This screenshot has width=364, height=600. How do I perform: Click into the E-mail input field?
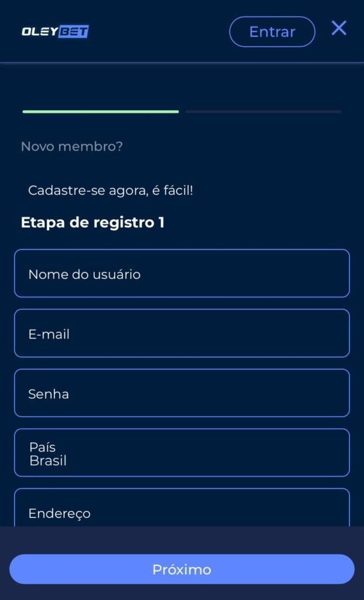point(182,333)
